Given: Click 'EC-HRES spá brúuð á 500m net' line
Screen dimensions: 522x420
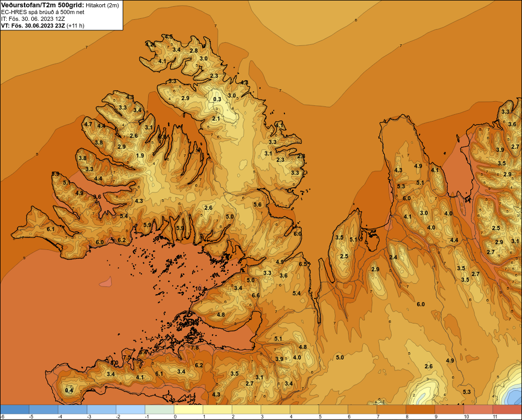Looking at the screenshot, I should tap(43, 12).
